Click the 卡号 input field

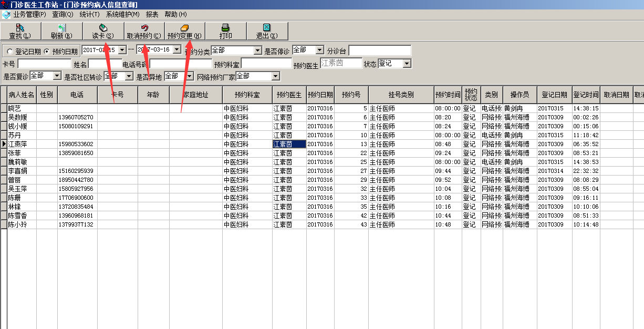[44, 64]
